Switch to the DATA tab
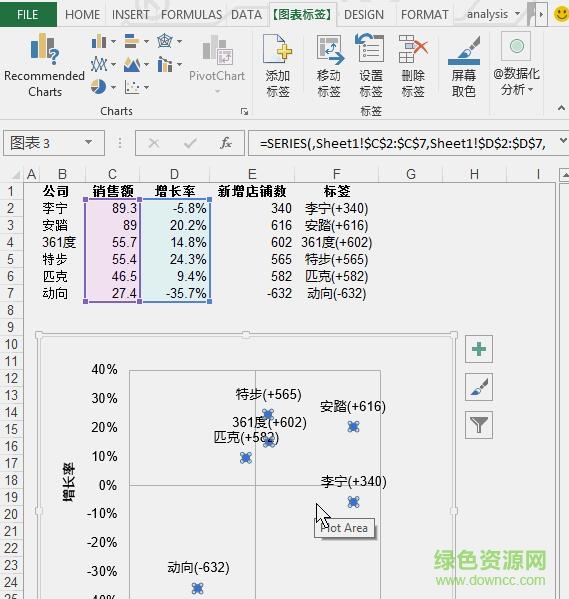The width and height of the screenshot is (569, 599). click(246, 15)
